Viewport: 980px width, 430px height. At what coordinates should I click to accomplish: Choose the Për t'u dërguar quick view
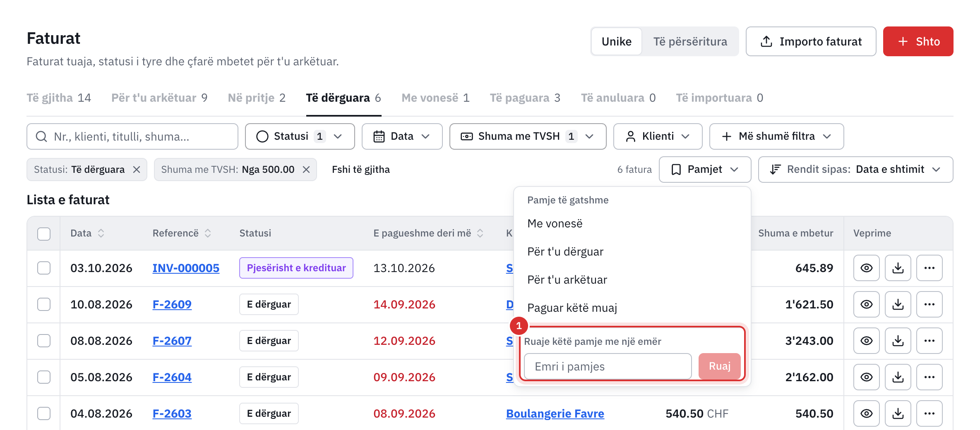click(x=565, y=251)
